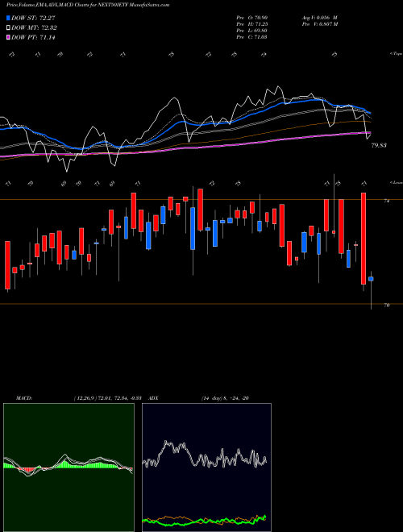
Task: Click the blue DOW ST legend swatch
Action: 8,18
